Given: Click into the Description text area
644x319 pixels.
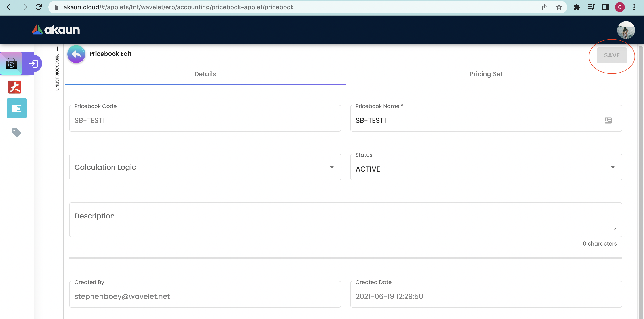Looking at the screenshot, I should tap(345, 219).
